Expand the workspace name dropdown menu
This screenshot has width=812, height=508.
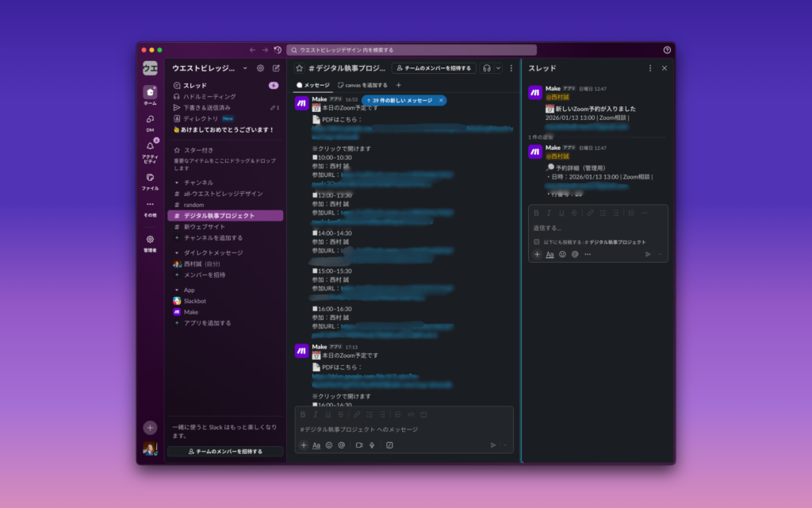tap(245, 68)
